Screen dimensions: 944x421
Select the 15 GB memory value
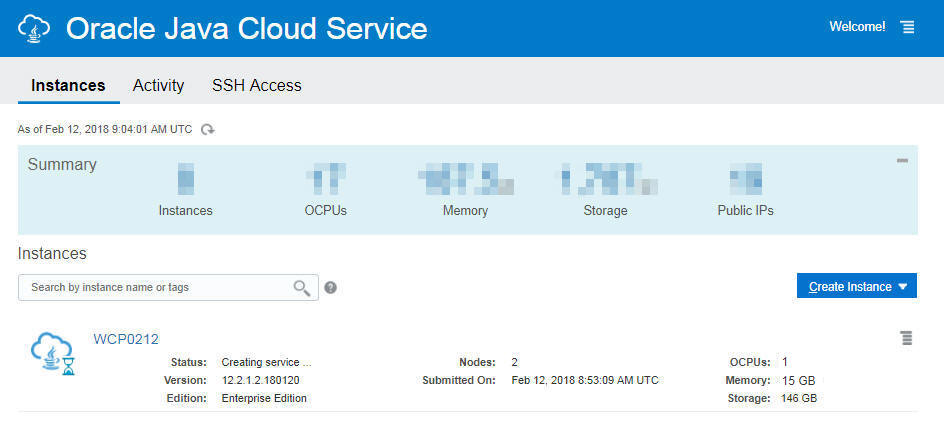(x=798, y=381)
